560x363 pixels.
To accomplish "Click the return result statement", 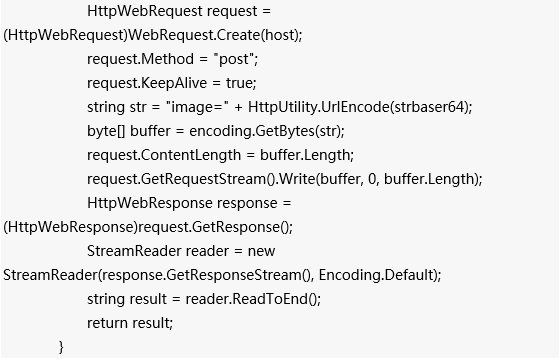I will 130,323.
